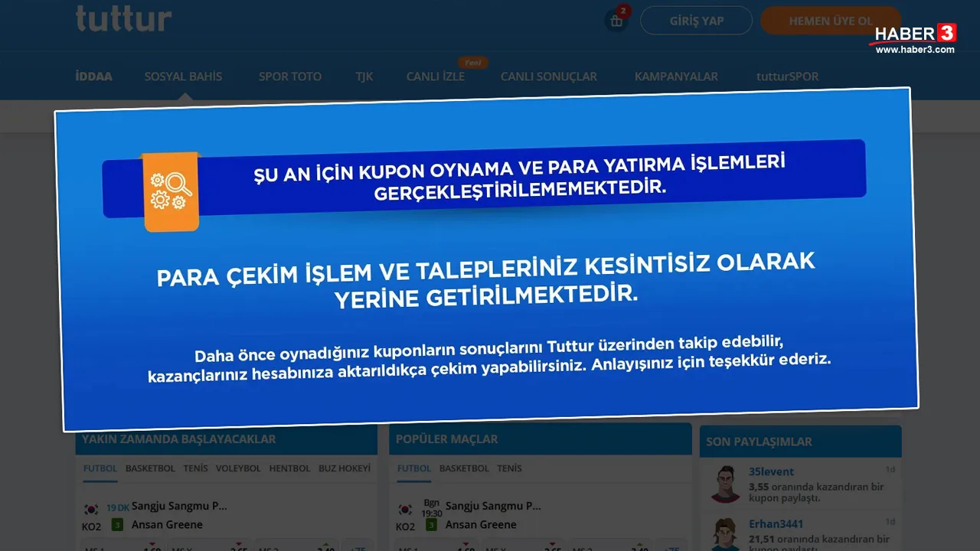
Task: Go to the SPOR TOTO section
Action: 289,77
